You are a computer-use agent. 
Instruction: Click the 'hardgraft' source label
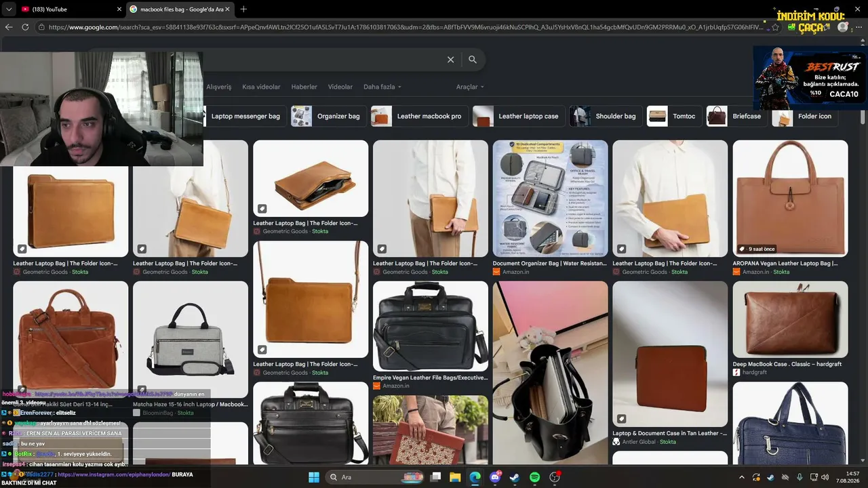[755, 373]
